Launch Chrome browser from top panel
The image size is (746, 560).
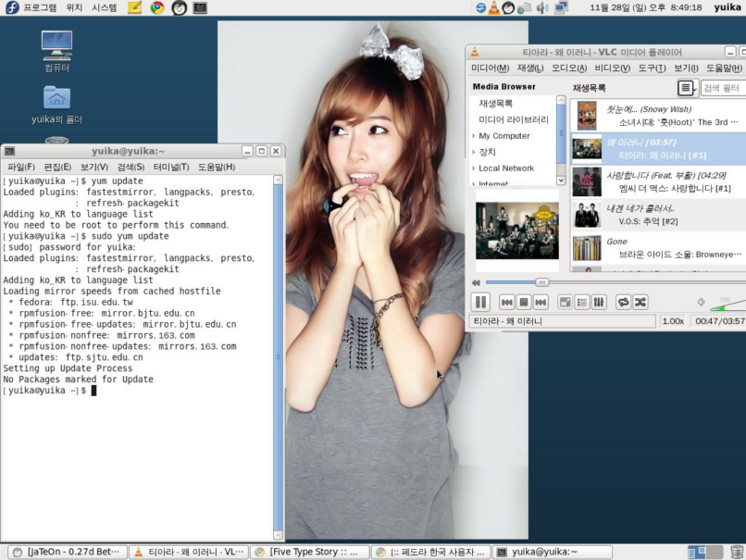pyautogui.click(x=157, y=7)
